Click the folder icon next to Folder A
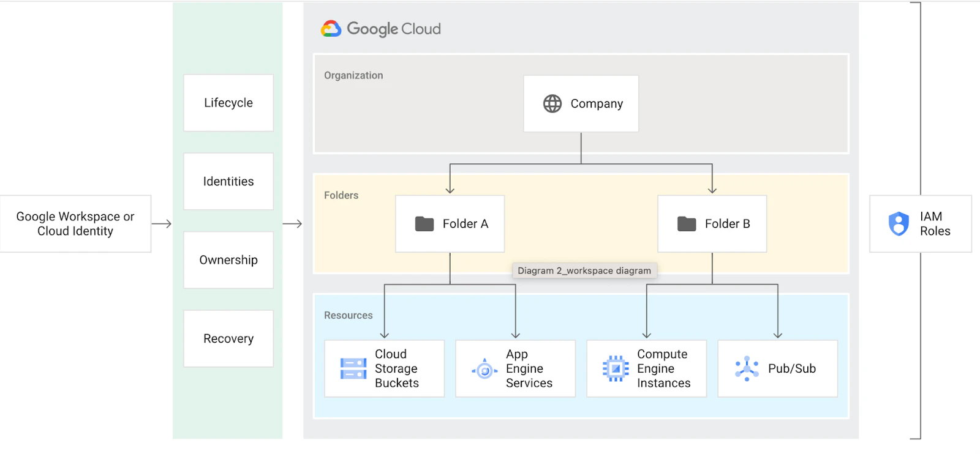This screenshot has width=980, height=454. pos(424,224)
